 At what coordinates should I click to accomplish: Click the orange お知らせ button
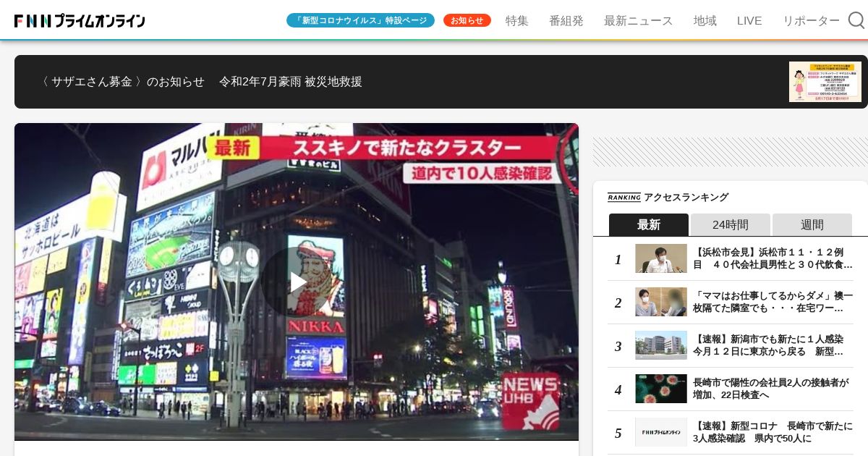pos(467,20)
